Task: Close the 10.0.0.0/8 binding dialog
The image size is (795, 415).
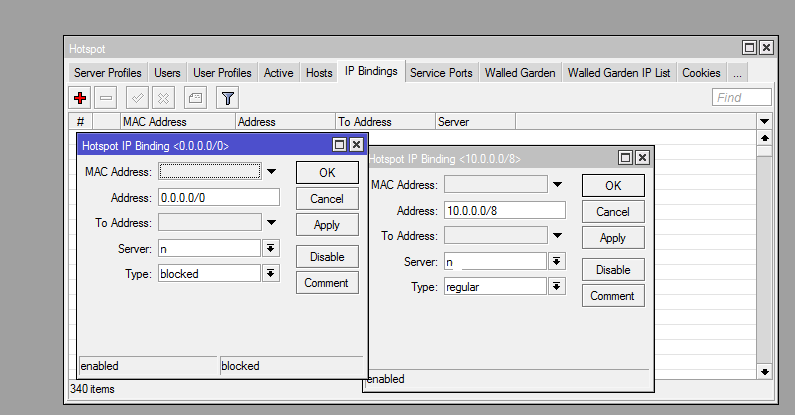Action: pos(642,158)
